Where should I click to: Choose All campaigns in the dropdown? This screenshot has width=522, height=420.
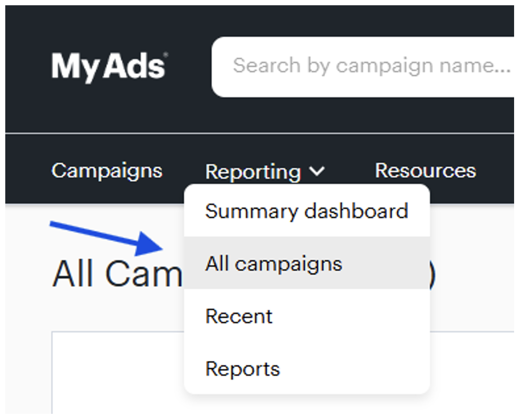(273, 264)
